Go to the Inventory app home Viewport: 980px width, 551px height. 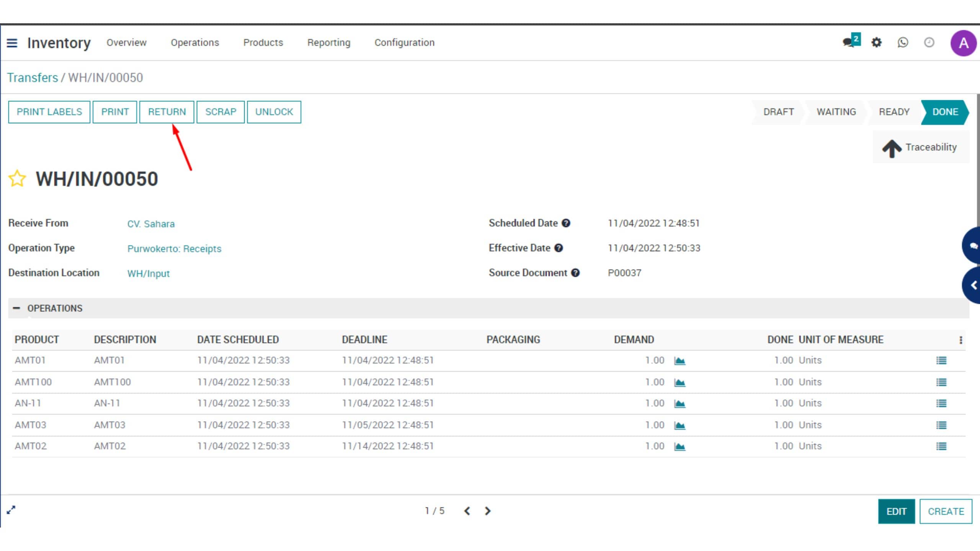(59, 43)
